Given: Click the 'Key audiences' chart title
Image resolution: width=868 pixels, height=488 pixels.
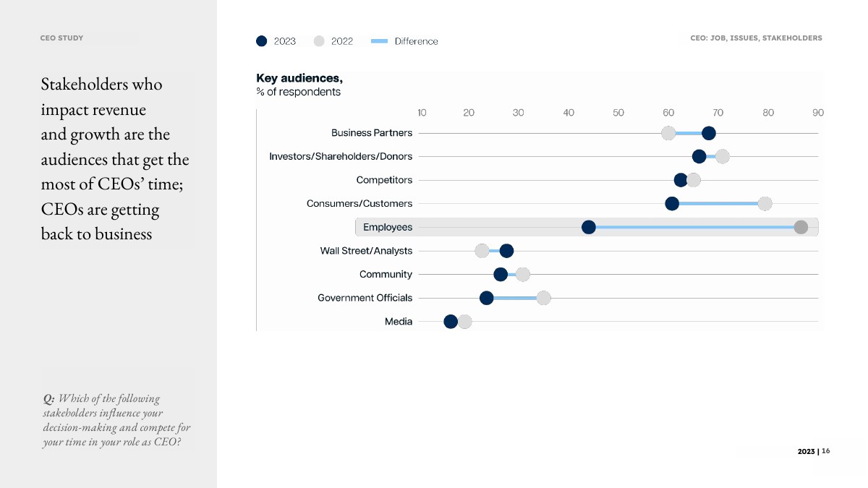Looking at the screenshot, I should [x=299, y=78].
